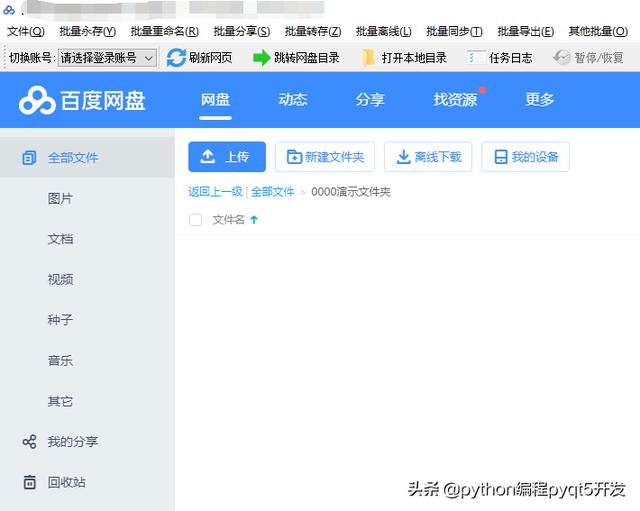Click the upload arrow icon in 上传 button

[208, 156]
